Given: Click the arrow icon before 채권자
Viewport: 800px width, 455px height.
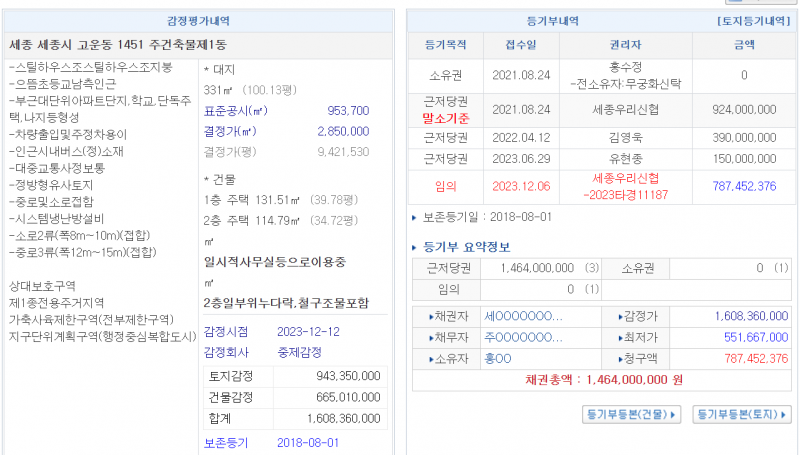Looking at the screenshot, I should coord(422,316).
